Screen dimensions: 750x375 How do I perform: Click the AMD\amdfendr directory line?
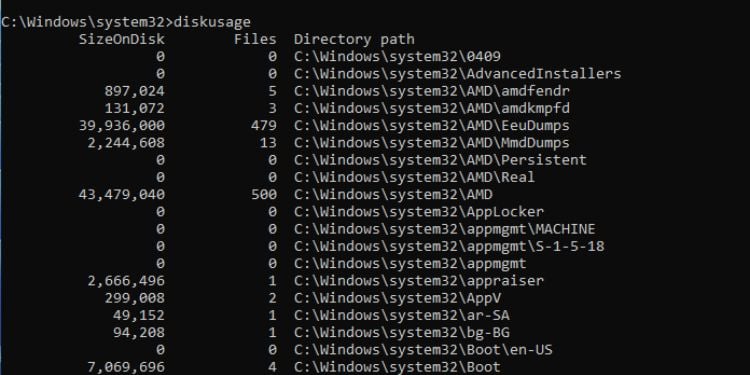[431, 91]
